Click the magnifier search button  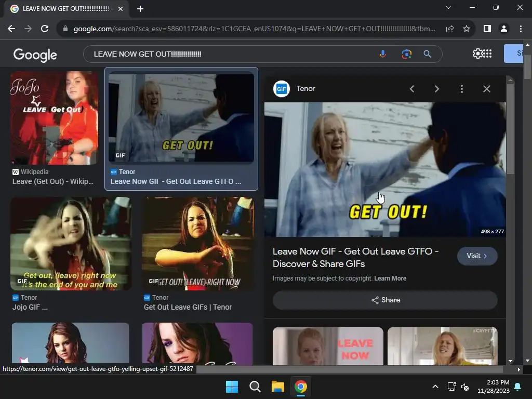click(x=428, y=54)
